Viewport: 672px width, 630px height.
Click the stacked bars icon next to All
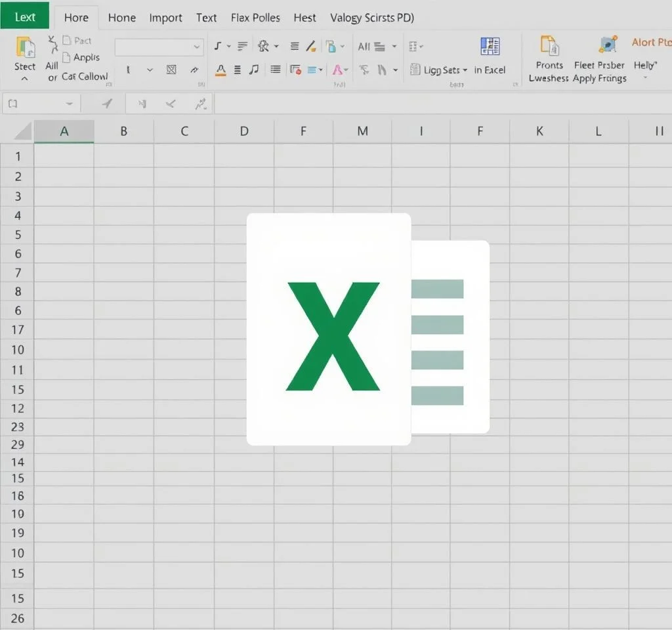[x=380, y=47]
